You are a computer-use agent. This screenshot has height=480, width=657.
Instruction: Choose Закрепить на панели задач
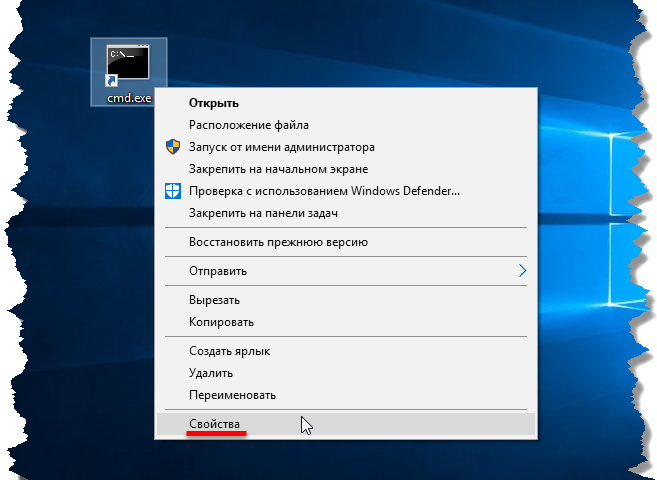click(346, 213)
